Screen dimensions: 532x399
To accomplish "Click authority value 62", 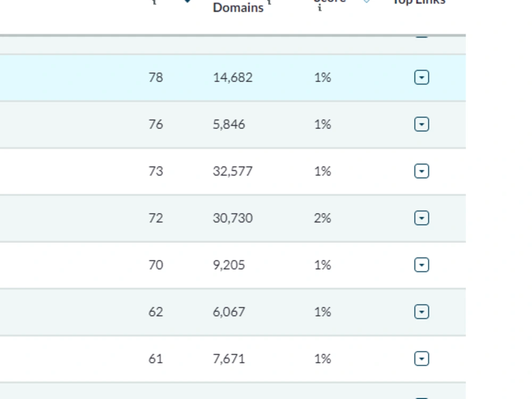I will [156, 312].
